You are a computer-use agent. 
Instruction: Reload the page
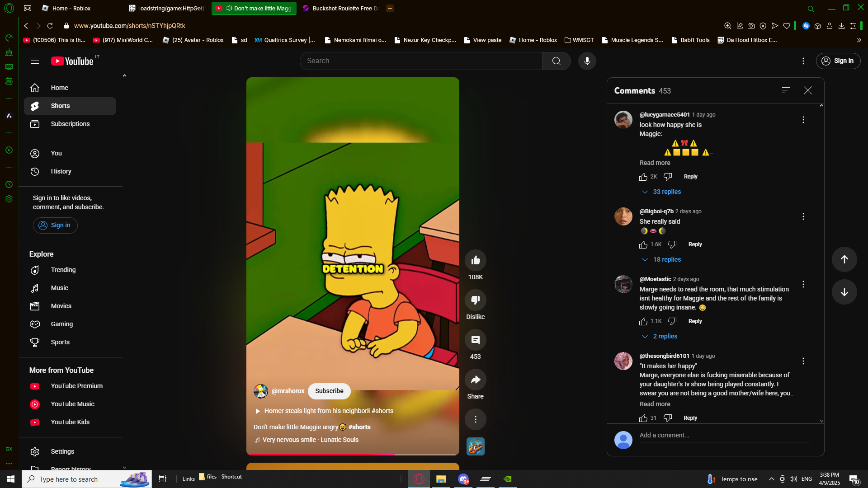click(50, 26)
